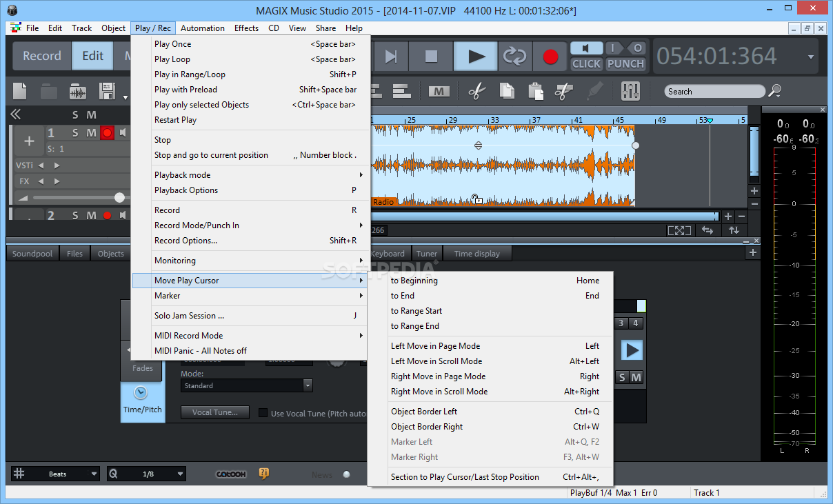Image resolution: width=833 pixels, height=504 pixels.
Task: Click the Edit mode button
Action: [x=93, y=56]
